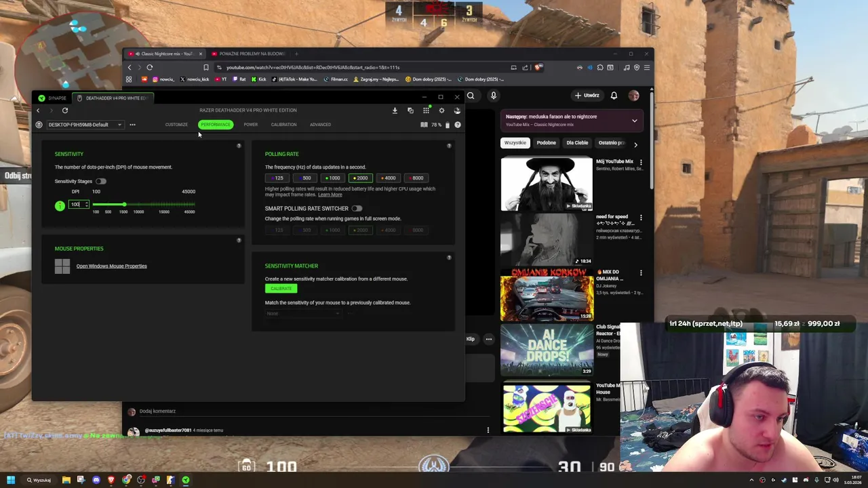Show more filter chips arrow
868x488 pixels.
(x=635, y=144)
